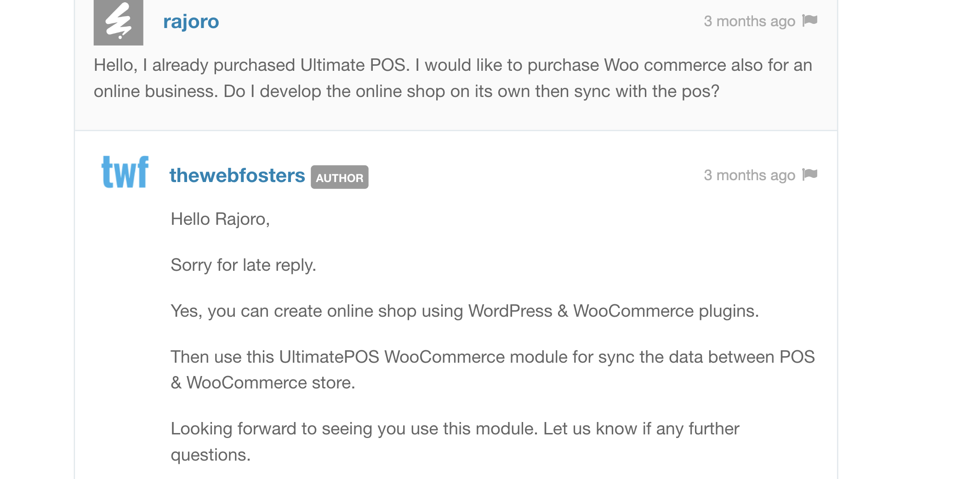Screen dimensions: 980x479
Task: Open the timestamp on thewebfosters' reply
Action: (749, 175)
